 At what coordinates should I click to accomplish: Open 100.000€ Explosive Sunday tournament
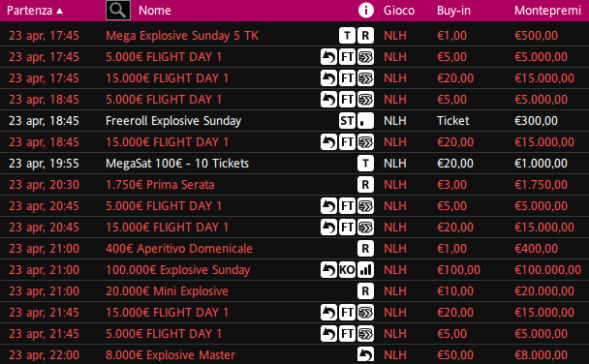178,270
